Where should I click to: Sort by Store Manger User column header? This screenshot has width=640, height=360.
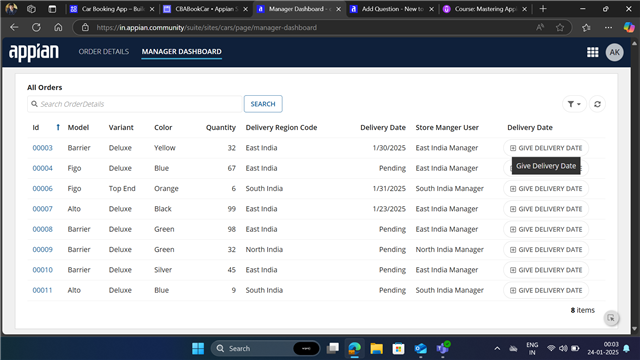point(447,127)
